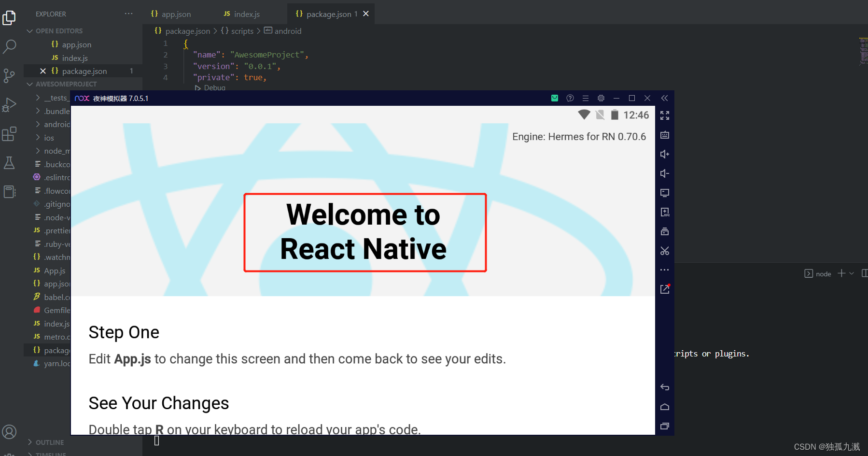Increase Nox emulator volume
Viewport: 868px width, 456px height.
665,154
